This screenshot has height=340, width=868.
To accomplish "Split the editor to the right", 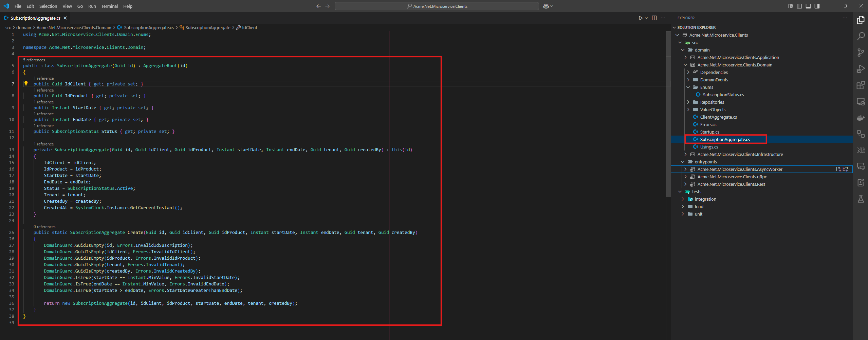I will [x=654, y=18].
